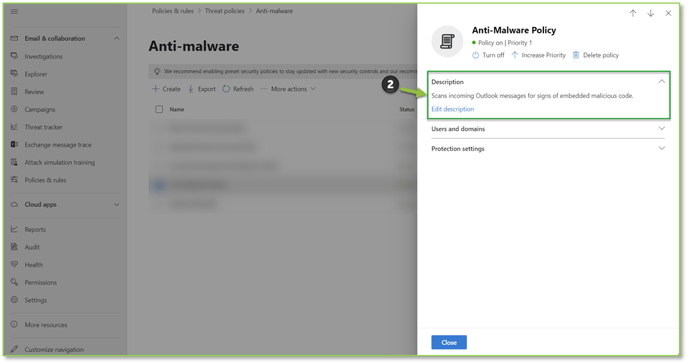The height and width of the screenshot is (364, 688).
Task: Click the Permissions key icon
Action: 14,282
